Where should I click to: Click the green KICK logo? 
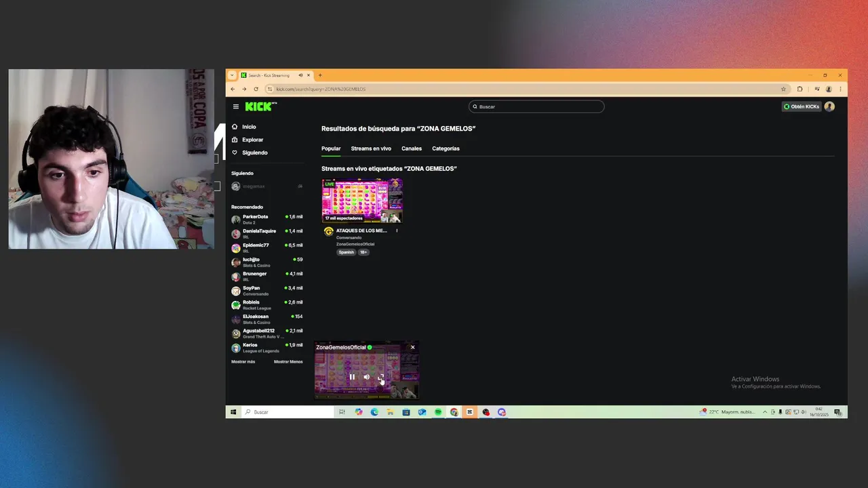[x=260, y=106]
